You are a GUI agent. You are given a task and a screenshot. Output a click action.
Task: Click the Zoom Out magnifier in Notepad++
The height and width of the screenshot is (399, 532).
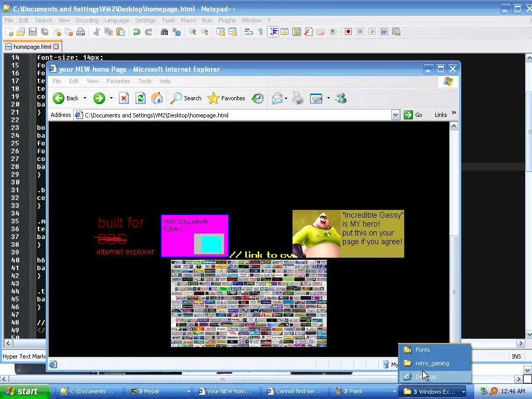[205, 32]
